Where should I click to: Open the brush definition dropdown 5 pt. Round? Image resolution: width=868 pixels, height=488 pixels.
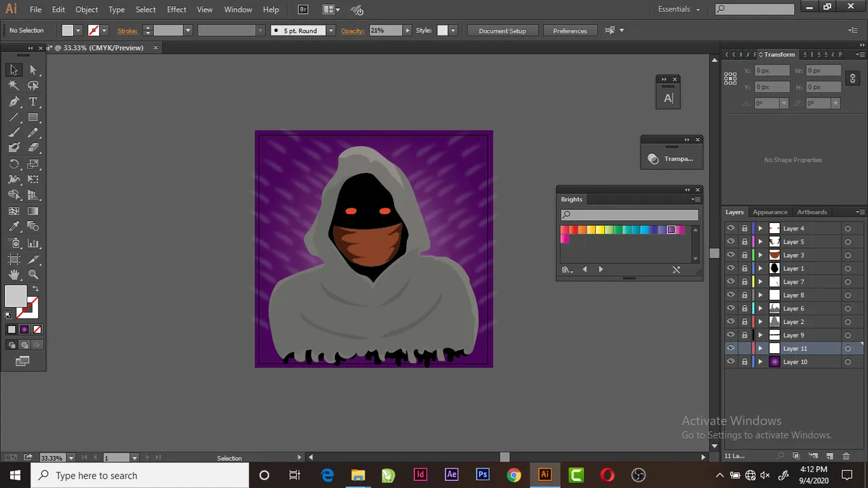click(331, 30)
